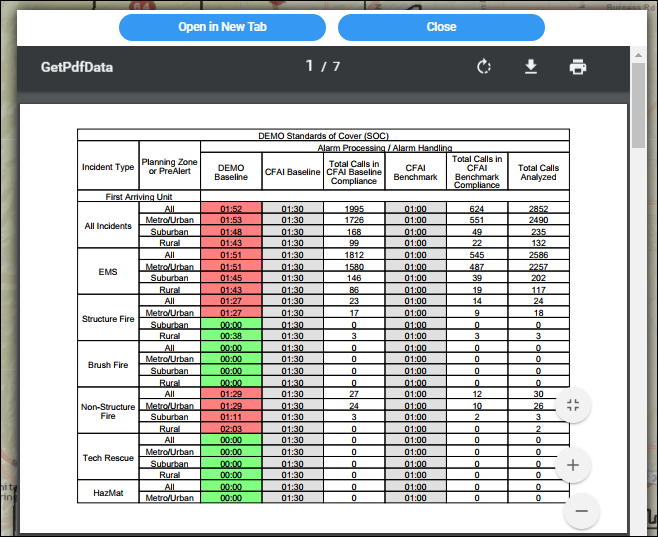Download the PDF report
Image resolution: width=658 pixels, height=537 pixels.
pos(531,67)
